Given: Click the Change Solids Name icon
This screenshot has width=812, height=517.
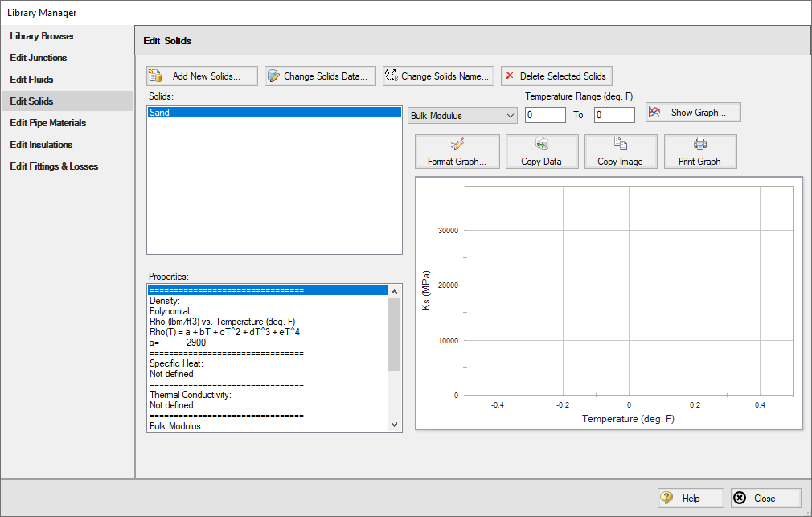Looking at the screenshot, I should (x=392, y=76).
